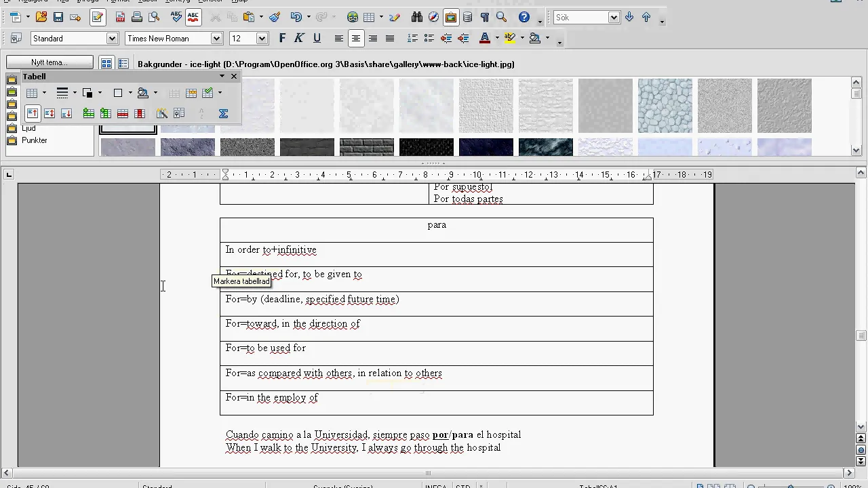Open OpenOffice Help with the question mark

pos(524,17)
